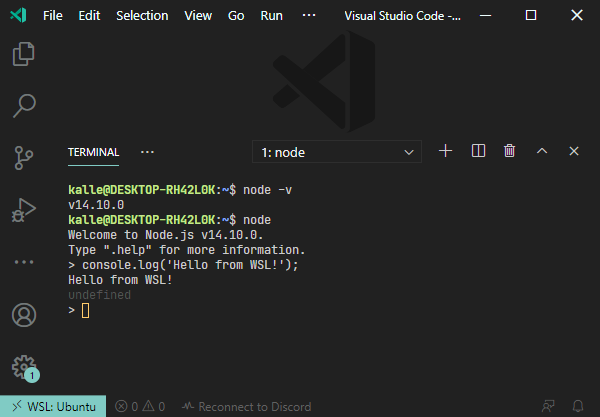Open the Problems errors and warnings status item
The width and height of the screenshot is (600, 417).
(140, 406)
